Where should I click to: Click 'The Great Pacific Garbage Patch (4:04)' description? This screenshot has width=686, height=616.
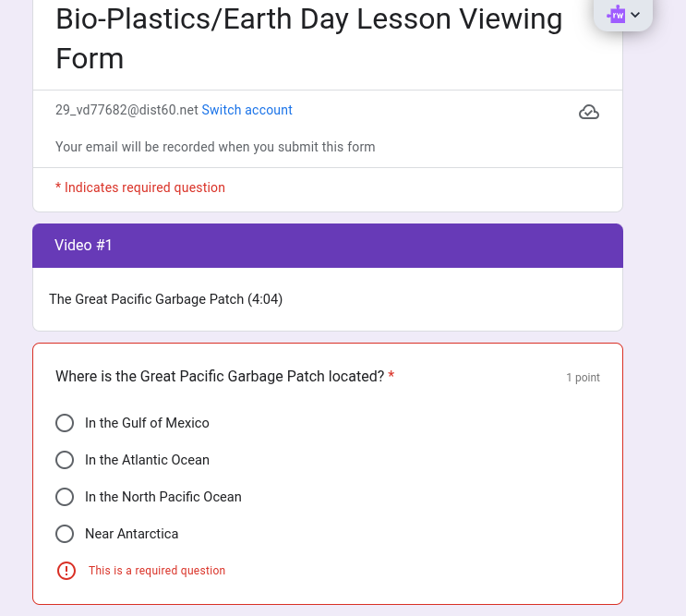pyautogui.click(x=166, y=299)
